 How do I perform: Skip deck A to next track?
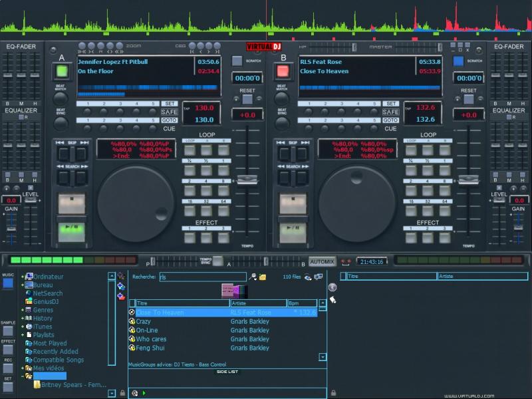tap(80, 154)
